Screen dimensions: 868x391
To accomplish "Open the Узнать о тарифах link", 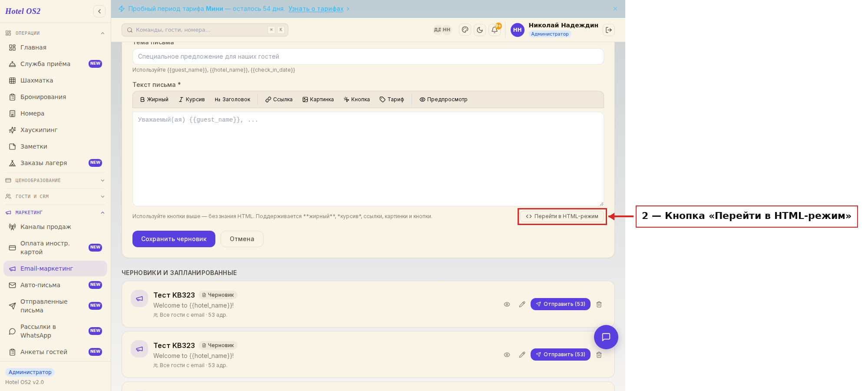I will 316,9.
